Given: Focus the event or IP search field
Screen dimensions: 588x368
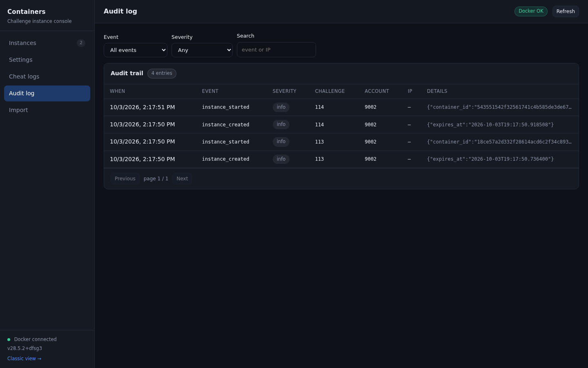Looking at the screenshot, I should (276, 50).
